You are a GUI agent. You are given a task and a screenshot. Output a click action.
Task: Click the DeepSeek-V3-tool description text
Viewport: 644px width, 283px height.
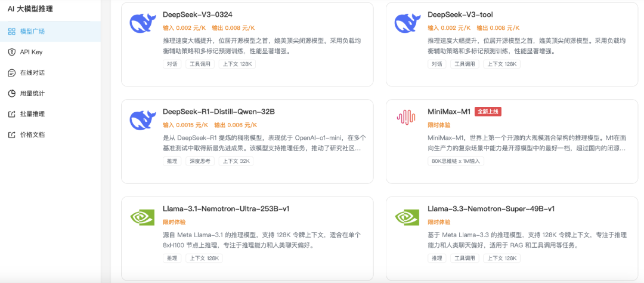tap(527, 46)
